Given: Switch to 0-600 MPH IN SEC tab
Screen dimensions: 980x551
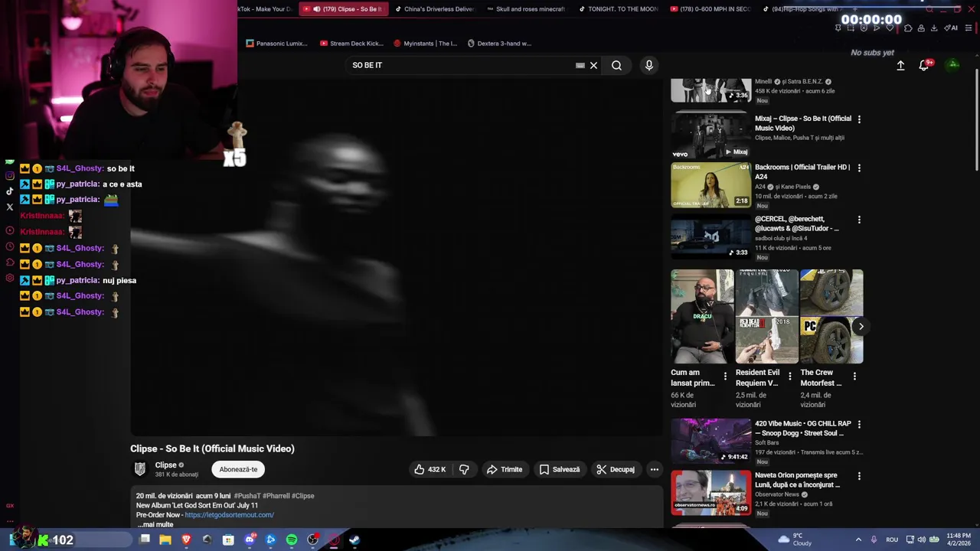Looking at the screenshot, I should click(710, 9).
